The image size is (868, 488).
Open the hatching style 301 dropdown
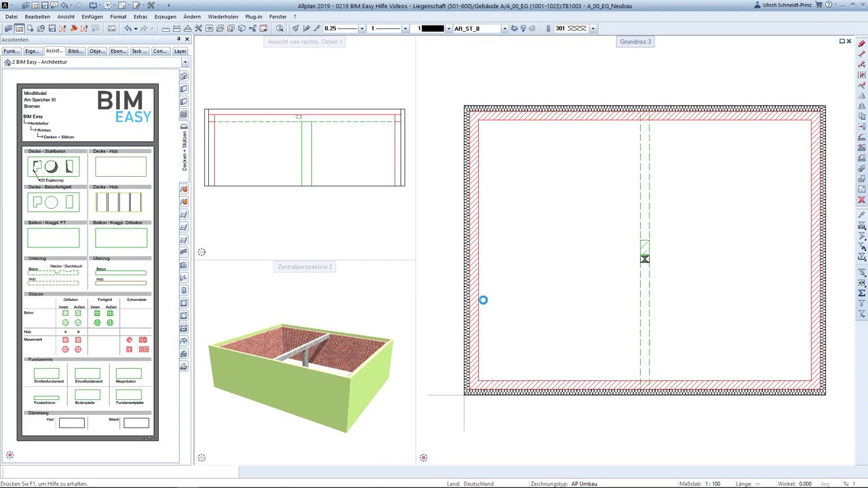coord(593,28)
